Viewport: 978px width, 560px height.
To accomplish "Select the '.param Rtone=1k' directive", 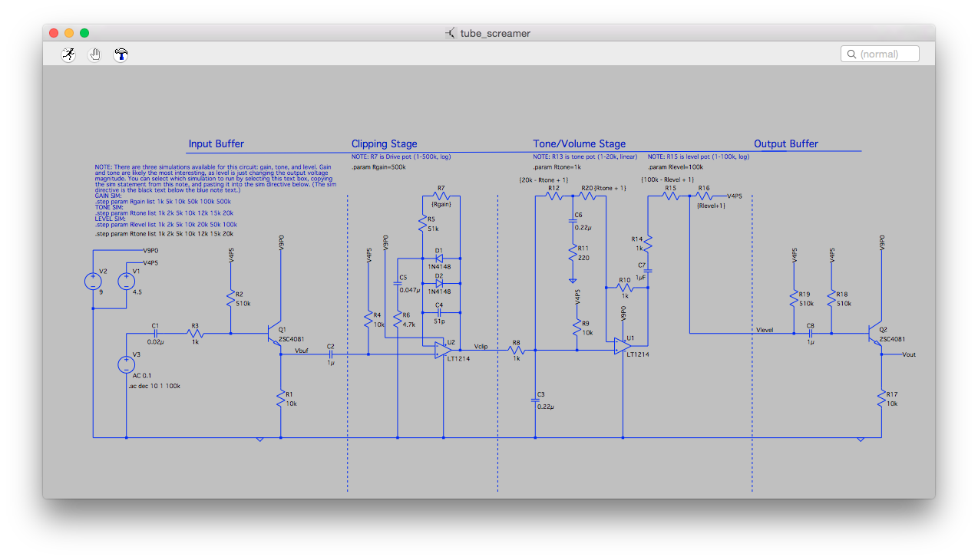I will point(557,166).
